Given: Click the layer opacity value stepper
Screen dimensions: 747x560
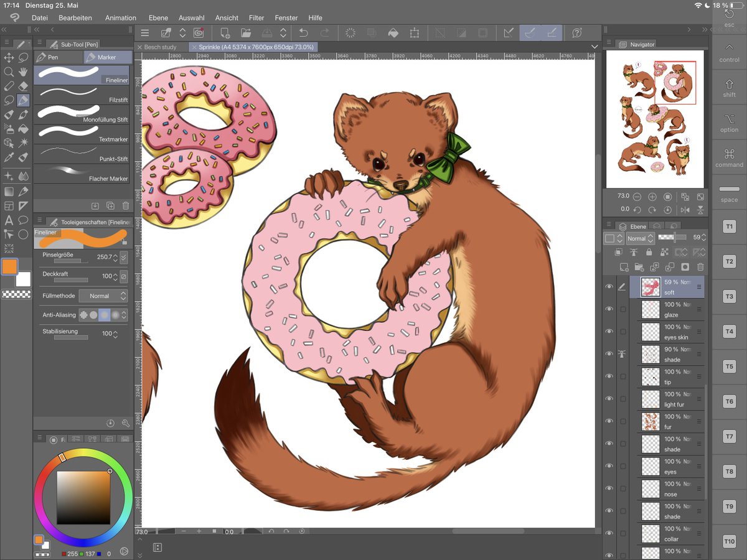Looking at the screenshot, I should click(x=704, y=238).
